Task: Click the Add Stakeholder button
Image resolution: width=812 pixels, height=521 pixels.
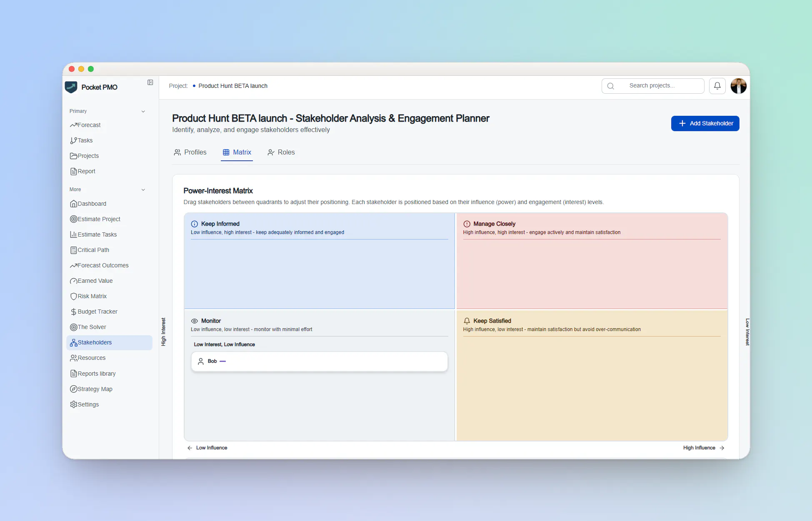Action: (x=705, y=123)
